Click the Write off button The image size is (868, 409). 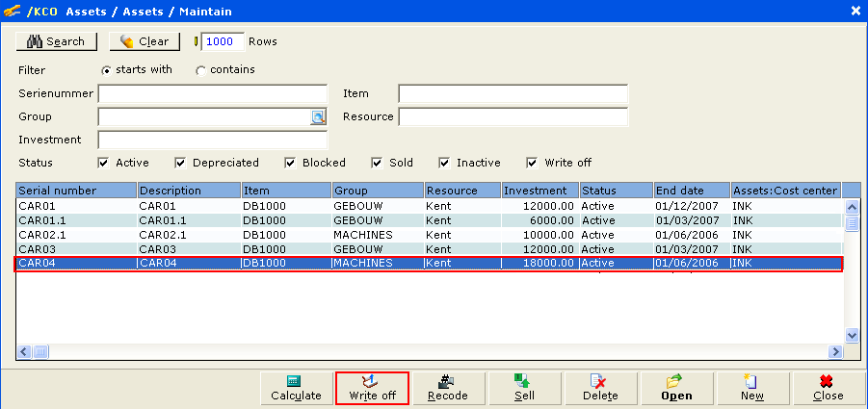tap(372, 388)
